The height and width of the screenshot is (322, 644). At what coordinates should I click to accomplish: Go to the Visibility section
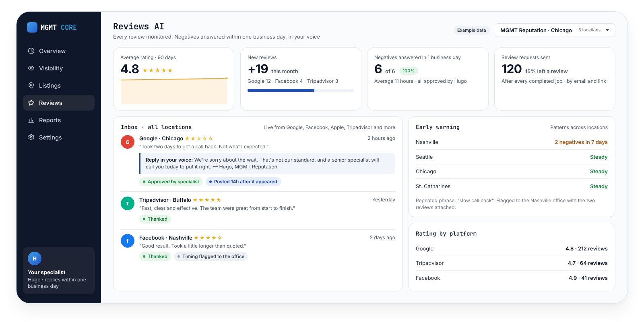pyautogui.click(x=59, y=68)
